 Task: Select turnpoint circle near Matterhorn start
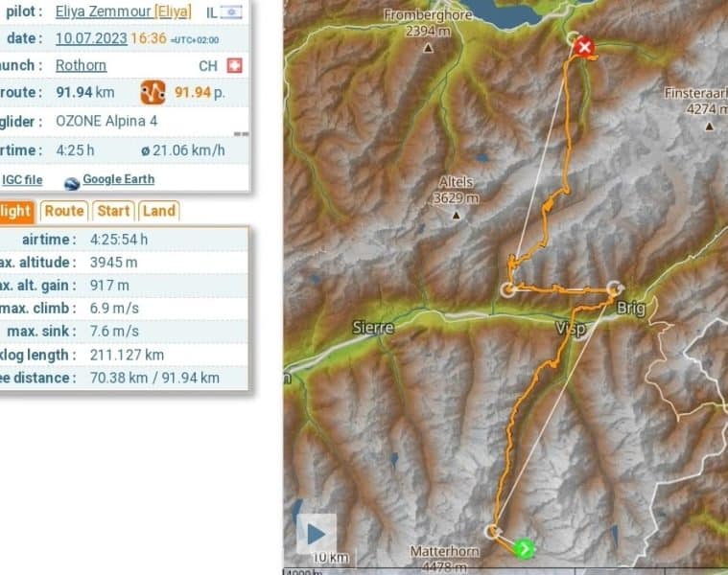[492, 532]
